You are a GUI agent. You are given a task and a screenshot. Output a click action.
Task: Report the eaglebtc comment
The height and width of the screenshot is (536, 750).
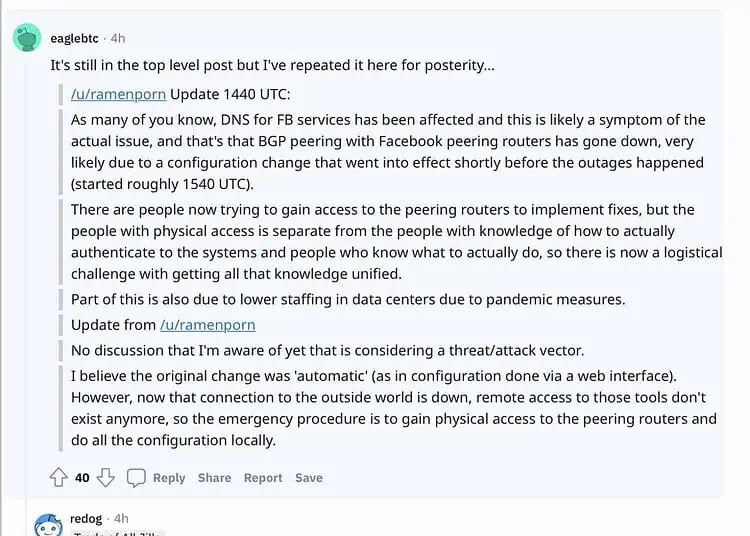click(x=263, y=478)
